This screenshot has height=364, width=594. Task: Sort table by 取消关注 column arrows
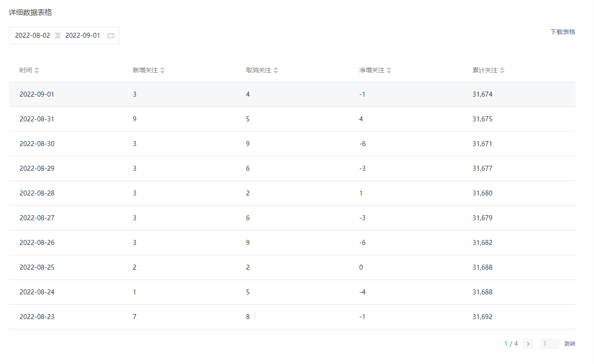click(x=276, y=71)
